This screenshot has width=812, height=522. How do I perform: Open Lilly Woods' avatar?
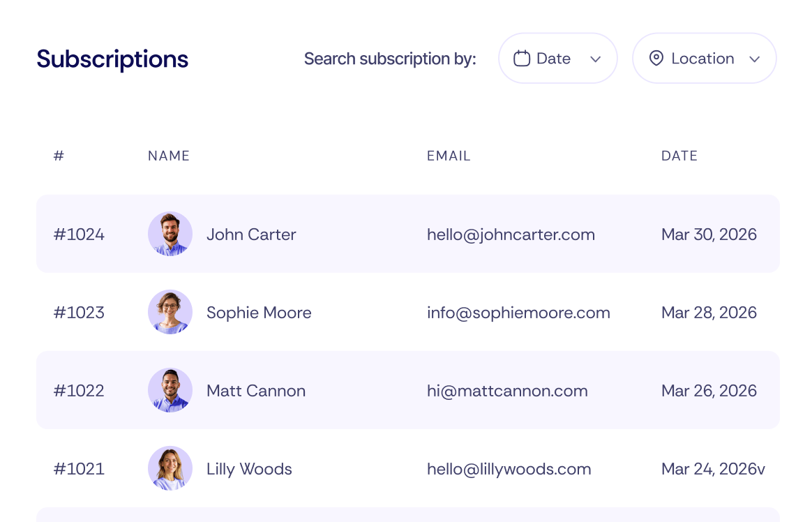pos(170,469)
